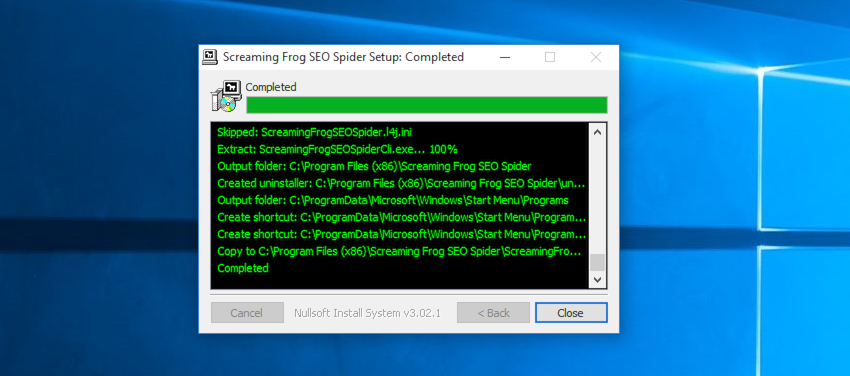
Task: Select the Skipped ScreamingFrogSEOSpider.l4j.ini log line
Action: click(x=314, y=132)
